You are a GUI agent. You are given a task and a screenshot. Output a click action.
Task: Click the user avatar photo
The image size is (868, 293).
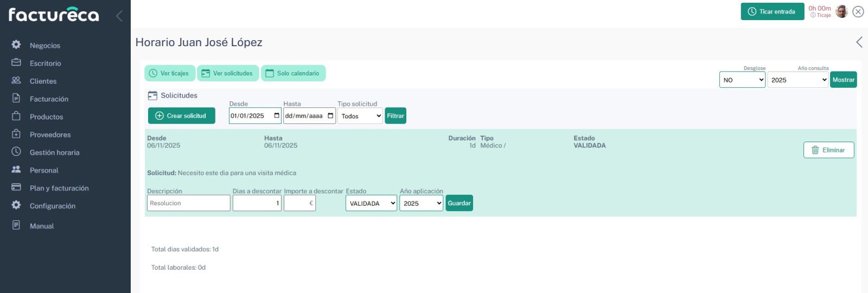[x=841, y=11]
